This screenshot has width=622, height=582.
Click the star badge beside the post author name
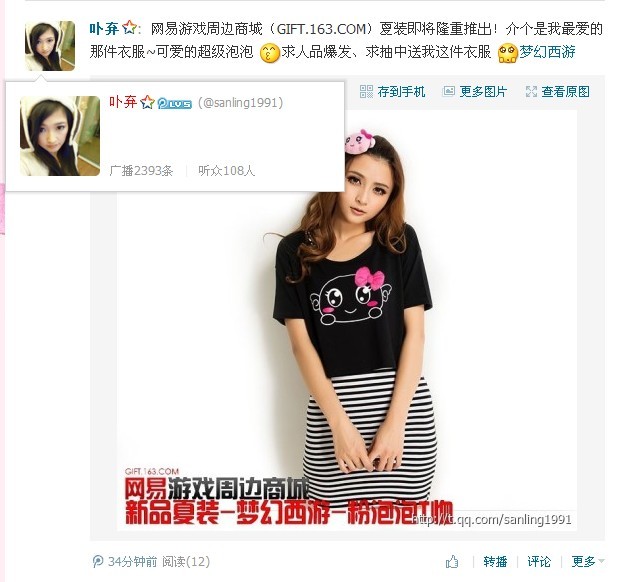(129, 28)
